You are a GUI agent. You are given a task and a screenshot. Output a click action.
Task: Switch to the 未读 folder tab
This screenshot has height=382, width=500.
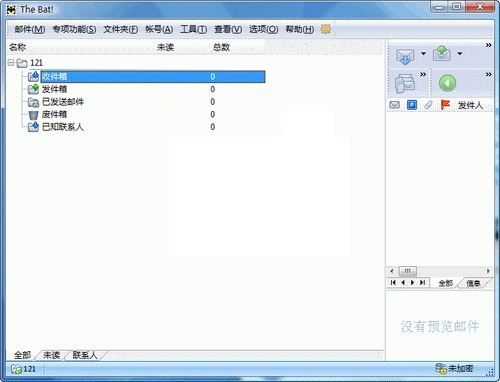pyautogui.click(x=52, y=355)
